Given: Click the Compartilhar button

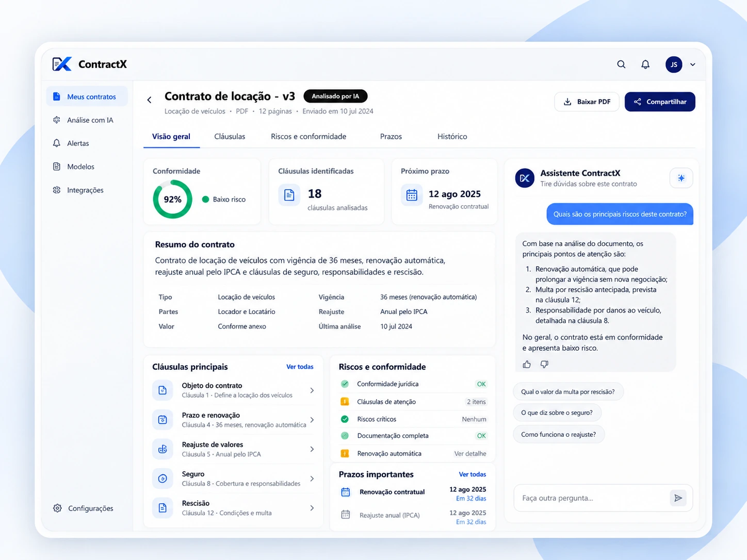Looking at the screenshot, I should (x=660, y=102).
